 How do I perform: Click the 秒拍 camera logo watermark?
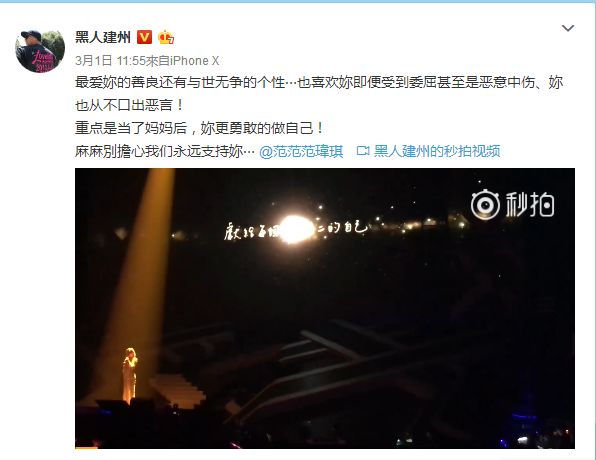(485, 204)
